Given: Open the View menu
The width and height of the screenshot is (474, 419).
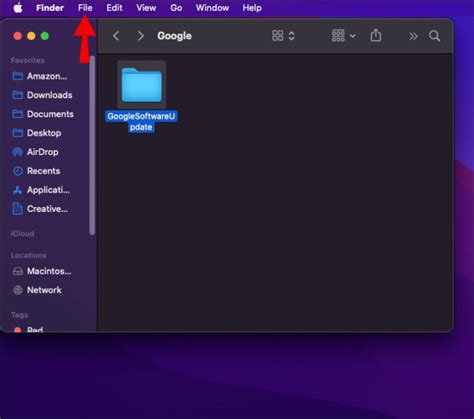Looking at the screenshot, I should (146, 8).
